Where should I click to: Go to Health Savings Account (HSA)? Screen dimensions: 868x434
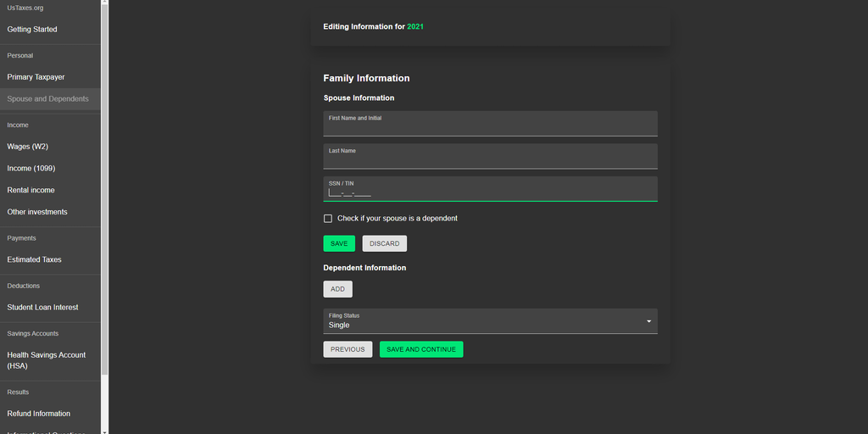pos(47,360)
